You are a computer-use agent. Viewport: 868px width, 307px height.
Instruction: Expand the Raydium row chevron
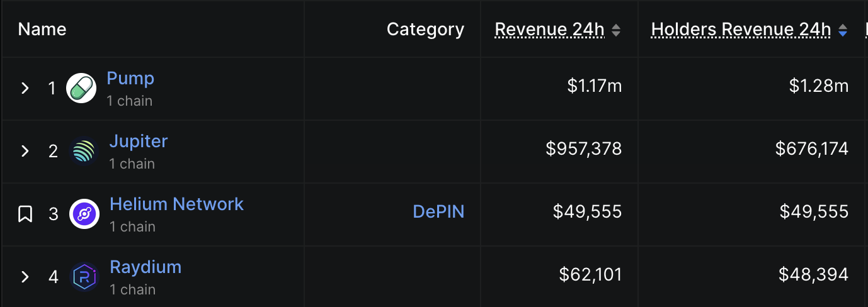coord(25,277)
